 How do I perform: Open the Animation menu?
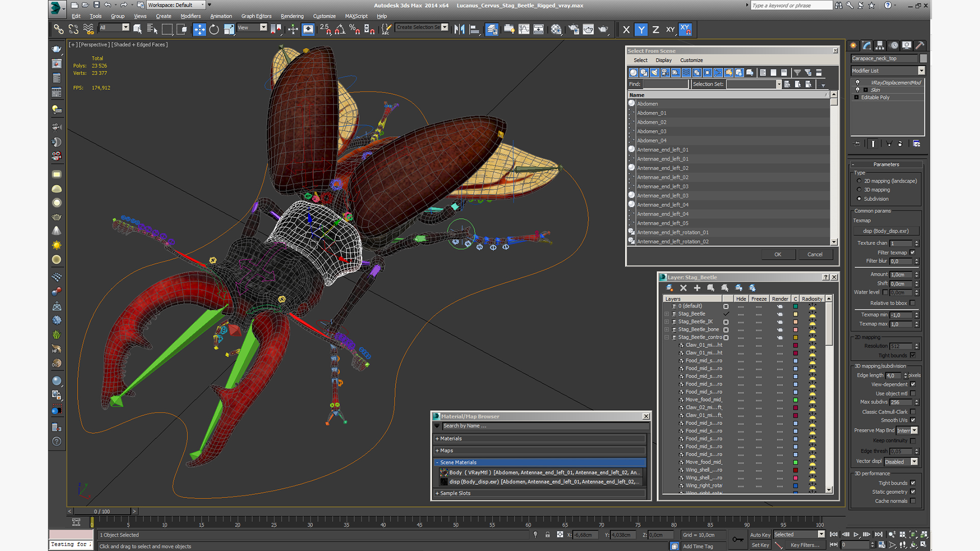221,16
